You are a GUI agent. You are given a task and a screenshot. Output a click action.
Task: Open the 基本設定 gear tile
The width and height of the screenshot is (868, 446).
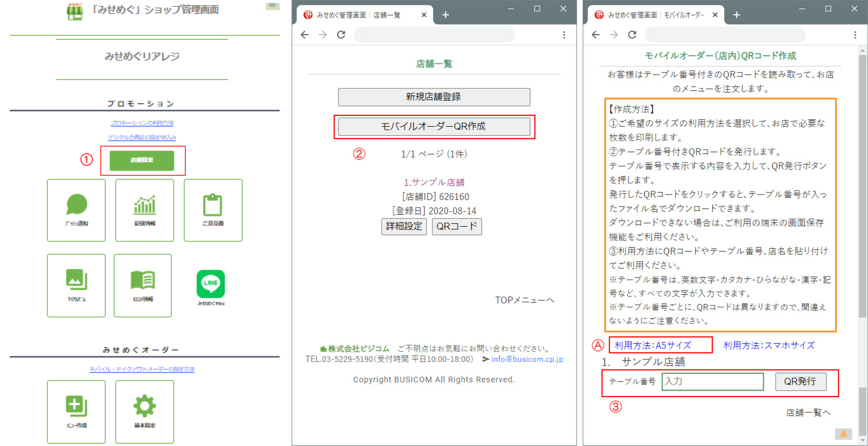[x=144, y=412]
